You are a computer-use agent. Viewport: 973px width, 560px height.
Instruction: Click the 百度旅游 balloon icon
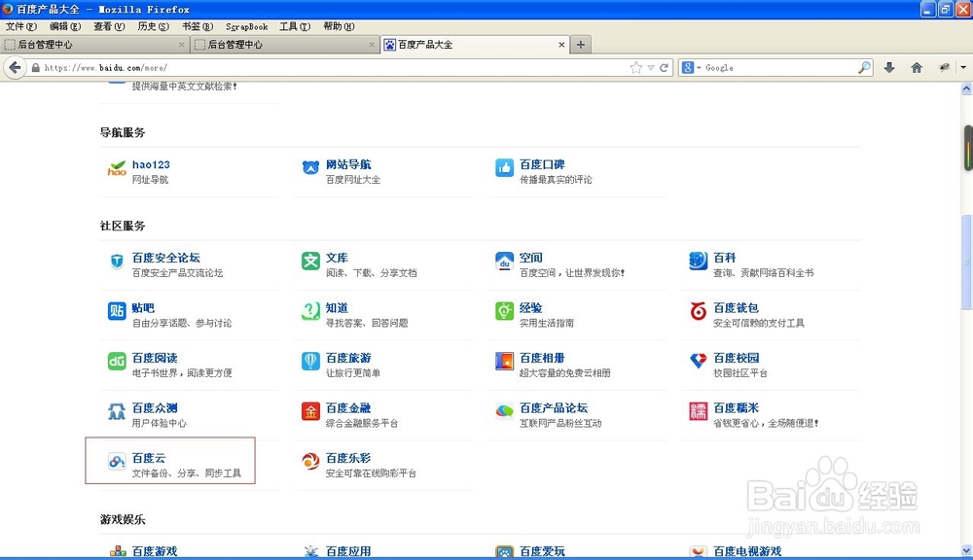click(x=310, y=361)
